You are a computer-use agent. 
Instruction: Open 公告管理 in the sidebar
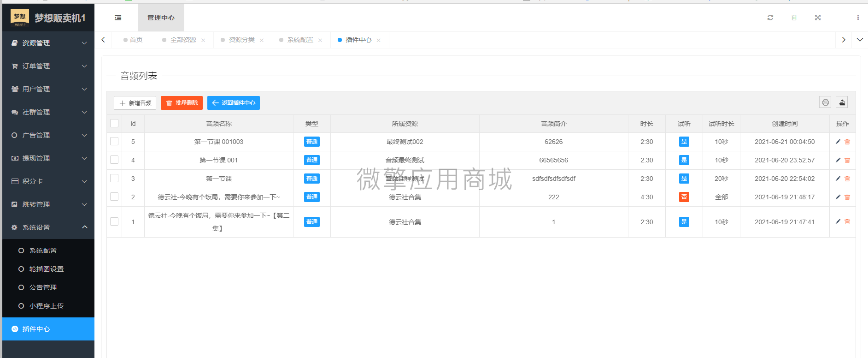[48, 287]
